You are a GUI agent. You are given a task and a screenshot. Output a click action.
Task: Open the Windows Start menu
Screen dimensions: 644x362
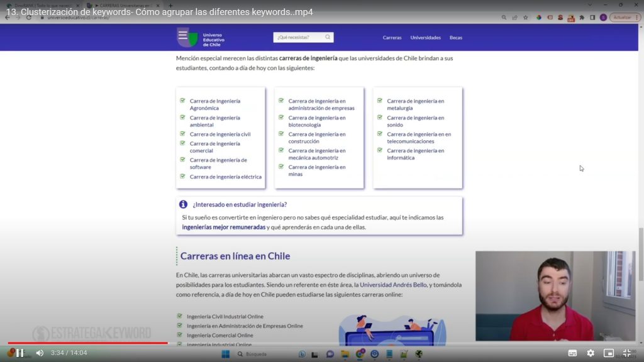pos(226,354)
